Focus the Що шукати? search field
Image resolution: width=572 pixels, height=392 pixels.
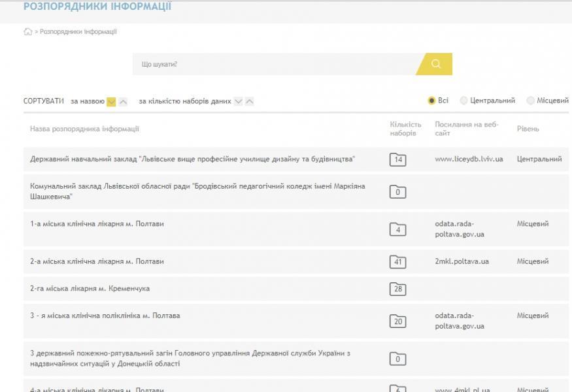pyautogui.click(x=275, y=64)
